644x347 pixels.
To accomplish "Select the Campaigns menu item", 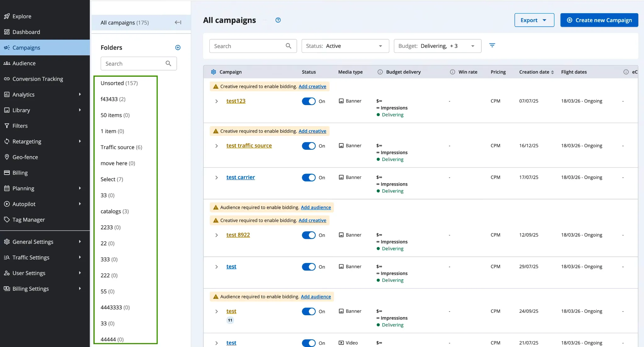I will tap(45, 48).
